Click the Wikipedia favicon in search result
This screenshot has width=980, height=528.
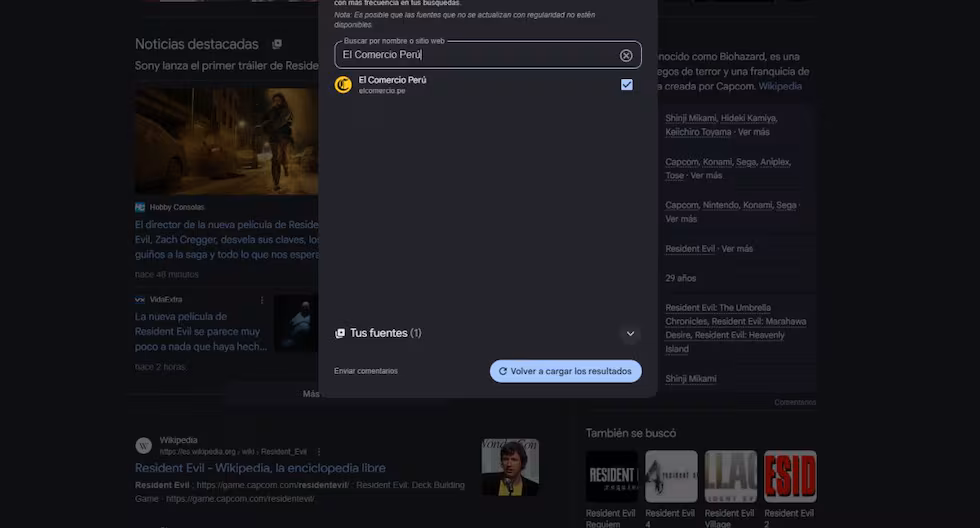click(143, 445)
